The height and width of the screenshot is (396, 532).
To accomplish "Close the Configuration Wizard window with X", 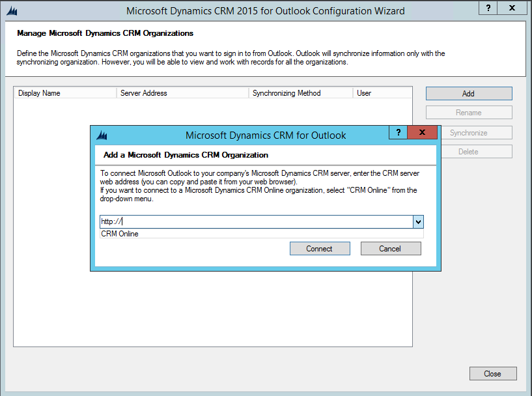I will (513, 8).
